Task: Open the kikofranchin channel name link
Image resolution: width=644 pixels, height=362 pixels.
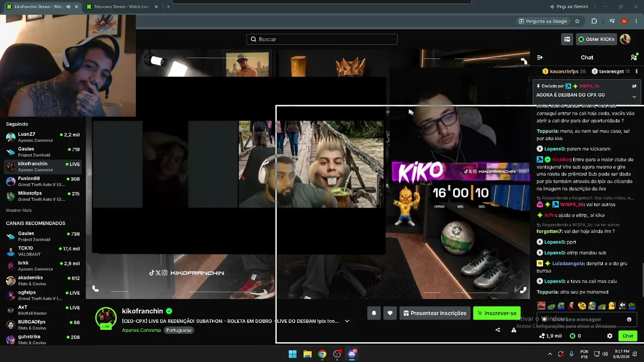Action: point(142,311)
